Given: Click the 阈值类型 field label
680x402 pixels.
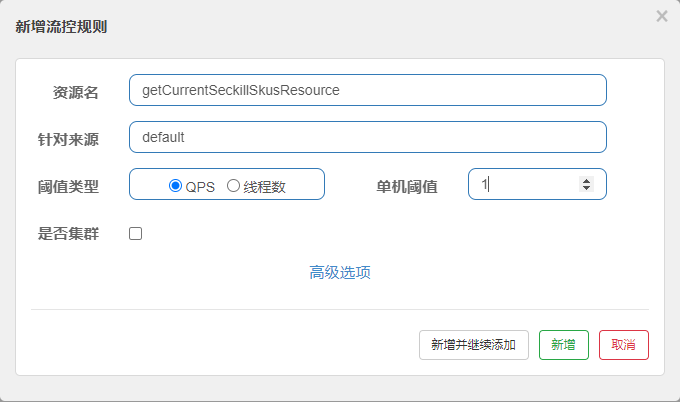Looking at the screenshot, I should (68, 187).
